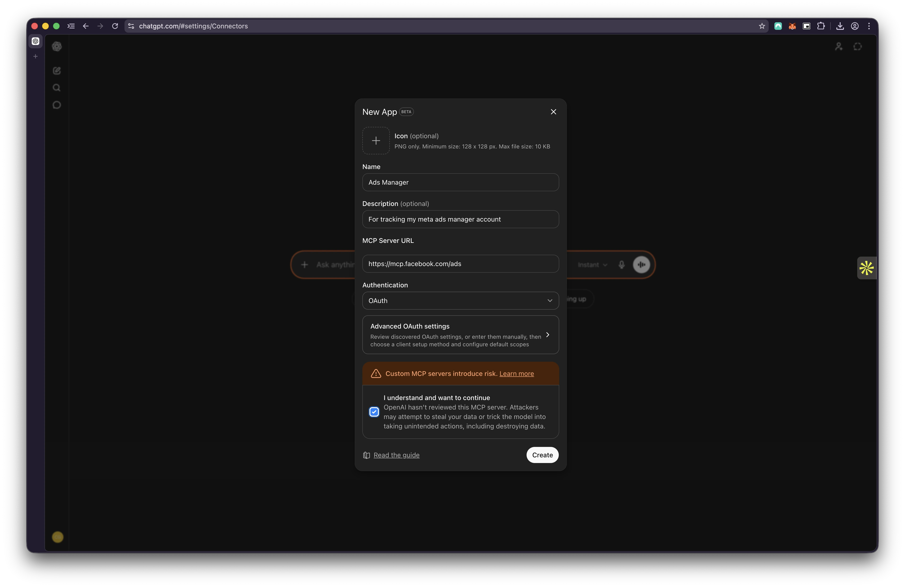Upload an icon with the plus box

pyautogui.click(x=376, y=141)
